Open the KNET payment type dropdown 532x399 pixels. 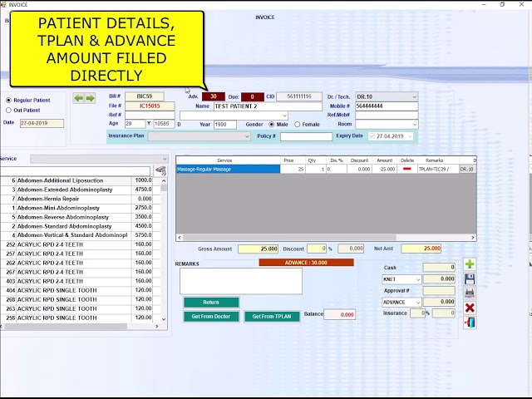click(418, 279)
